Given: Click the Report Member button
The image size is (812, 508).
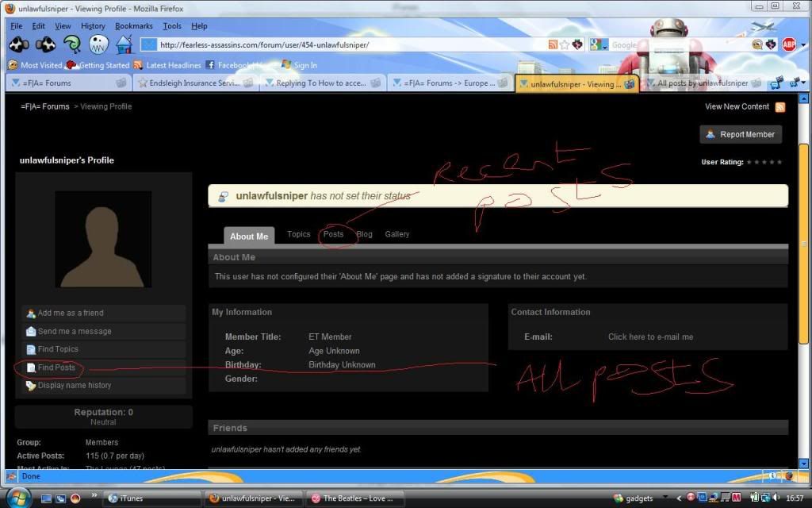Looking at the screenshot, I should (x=741, y=134).
